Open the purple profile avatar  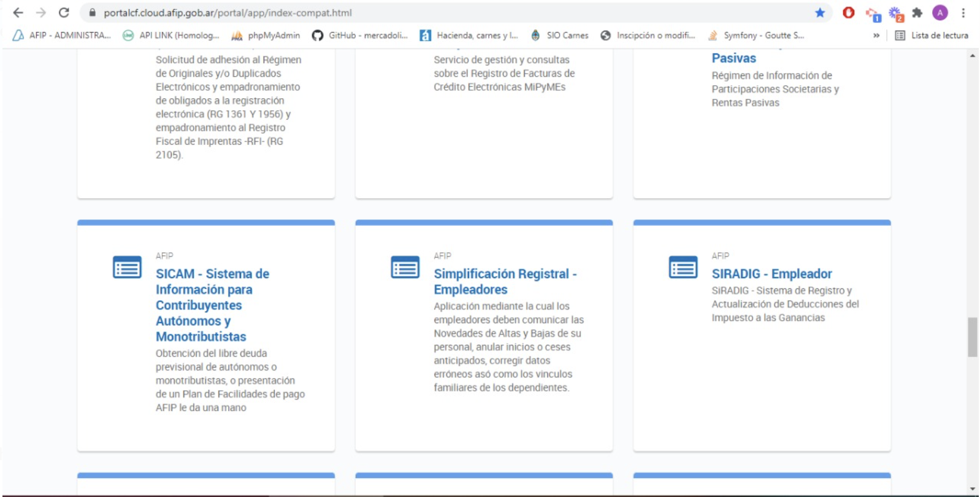click(940, 12)
